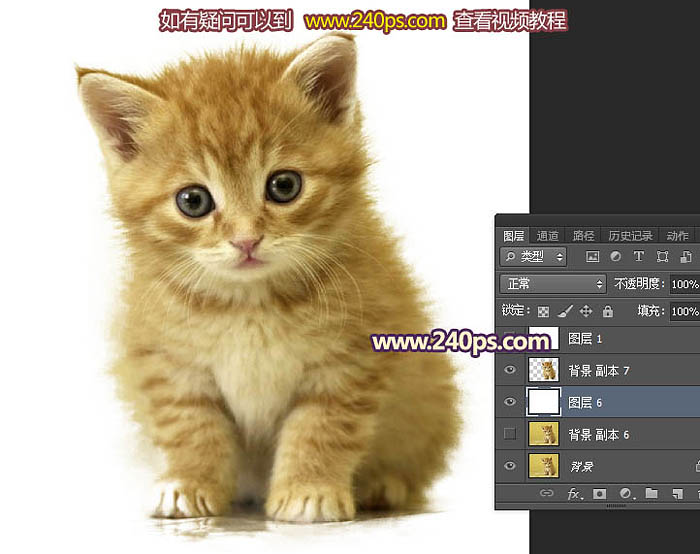
Task: Click the 不透明度 opacity value field
Action: point(685,284)
